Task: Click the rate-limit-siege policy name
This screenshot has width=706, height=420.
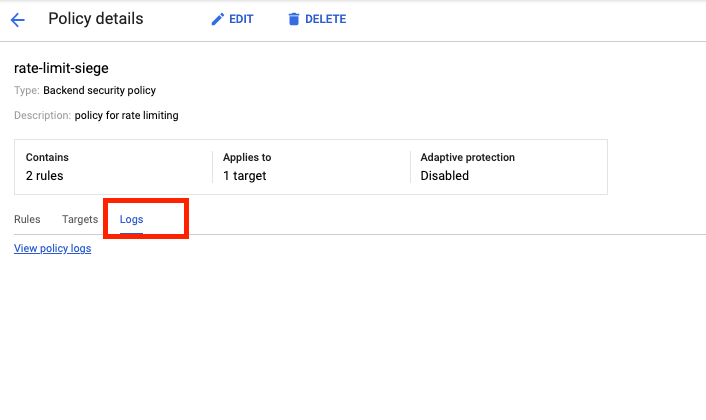Action: [61, 68]
